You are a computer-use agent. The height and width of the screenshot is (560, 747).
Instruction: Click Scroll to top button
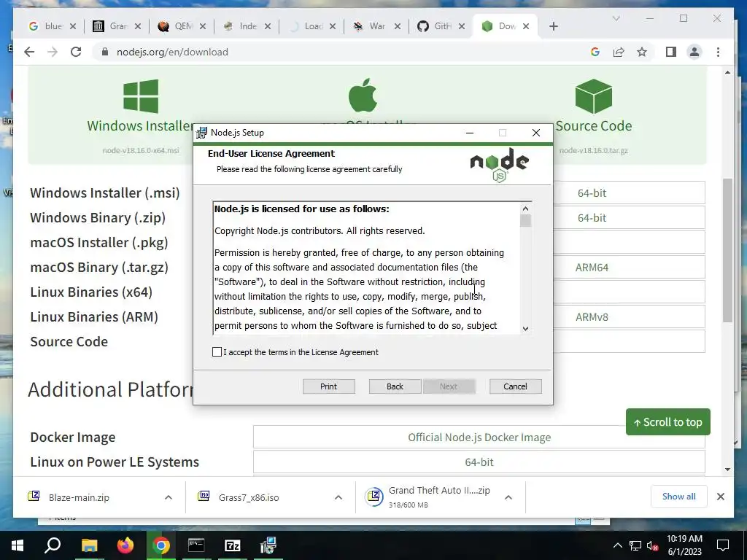(x=668, y=422)
